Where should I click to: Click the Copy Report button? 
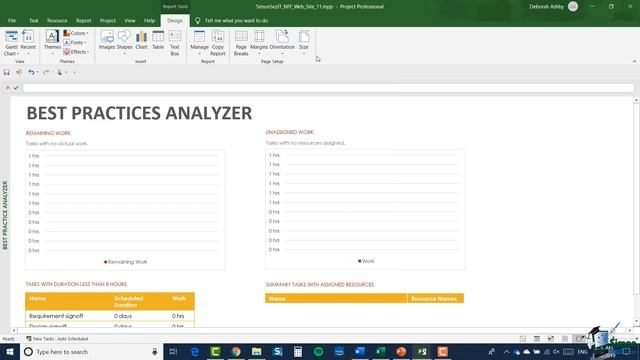[x=218, y=43]
